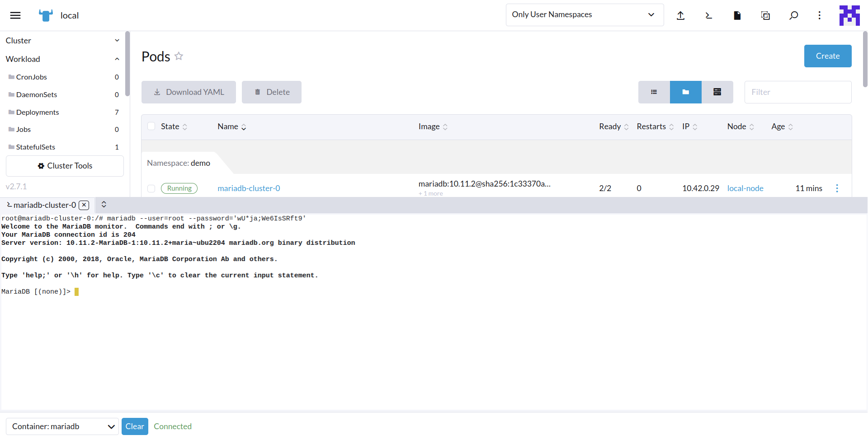Open the slide-in hamburger menu
Screen dimensions: 868x440
15,15
